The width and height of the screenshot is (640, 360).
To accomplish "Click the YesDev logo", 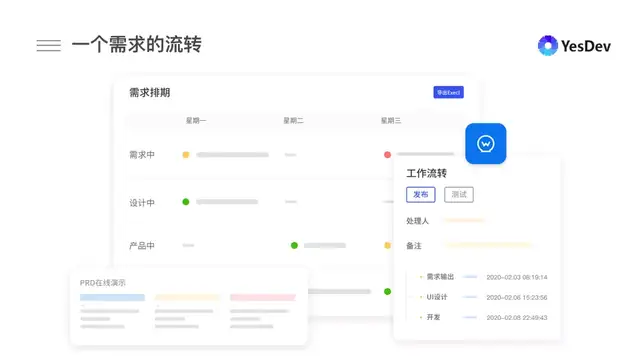I will [574, 46].
